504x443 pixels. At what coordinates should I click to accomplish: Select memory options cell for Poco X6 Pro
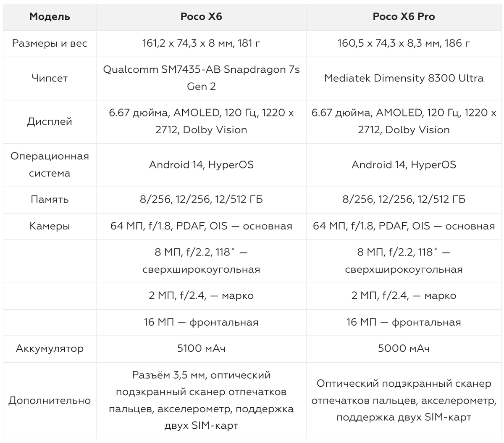pos(404,200)
